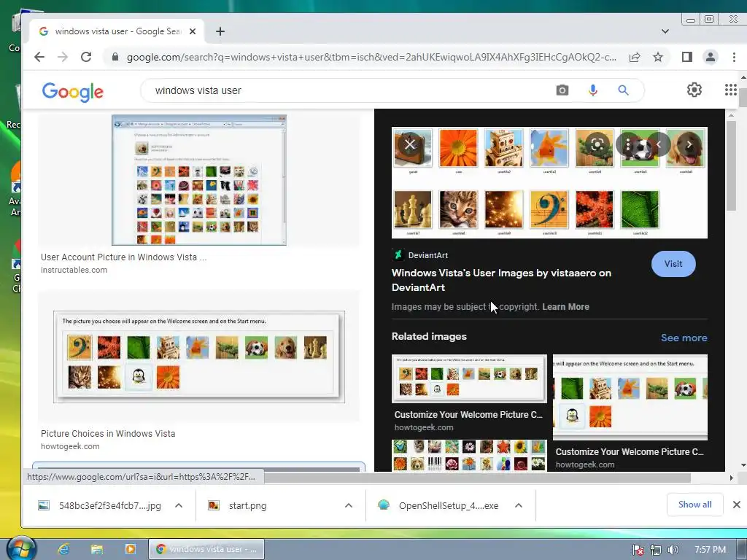Image resolution: width=747 pixels, height=560 pixels.
Task: Toggle the Chrome side panel
Action: pos(686,57)
